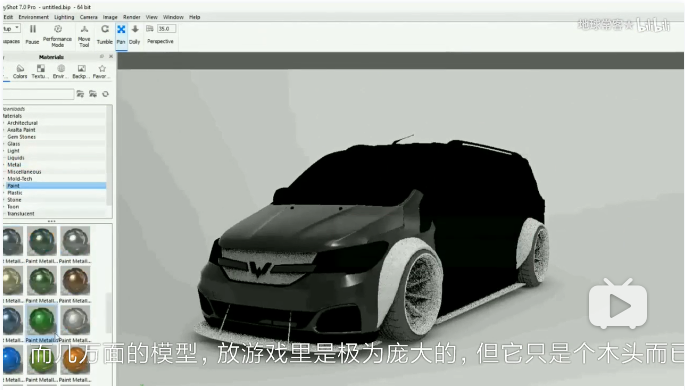This screenshot has height=390, width=685.
Task: Play the bilibili video overlay button
Action: pos(618,304)
